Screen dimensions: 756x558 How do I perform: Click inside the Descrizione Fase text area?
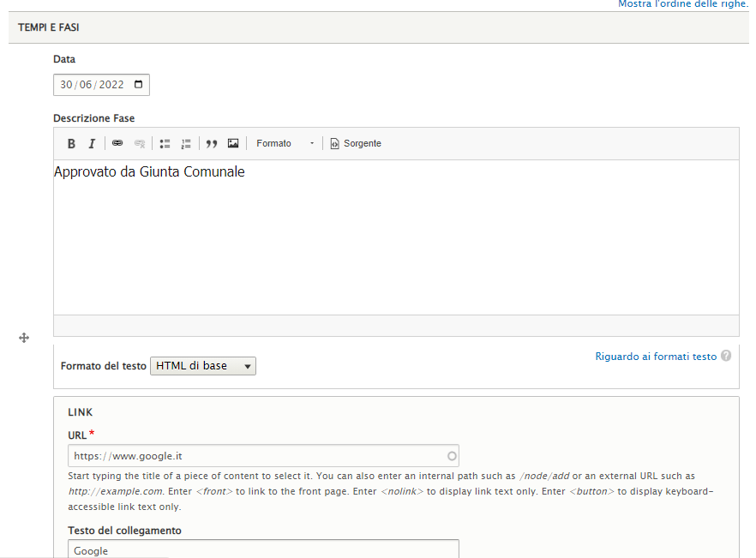click(396, 240)
